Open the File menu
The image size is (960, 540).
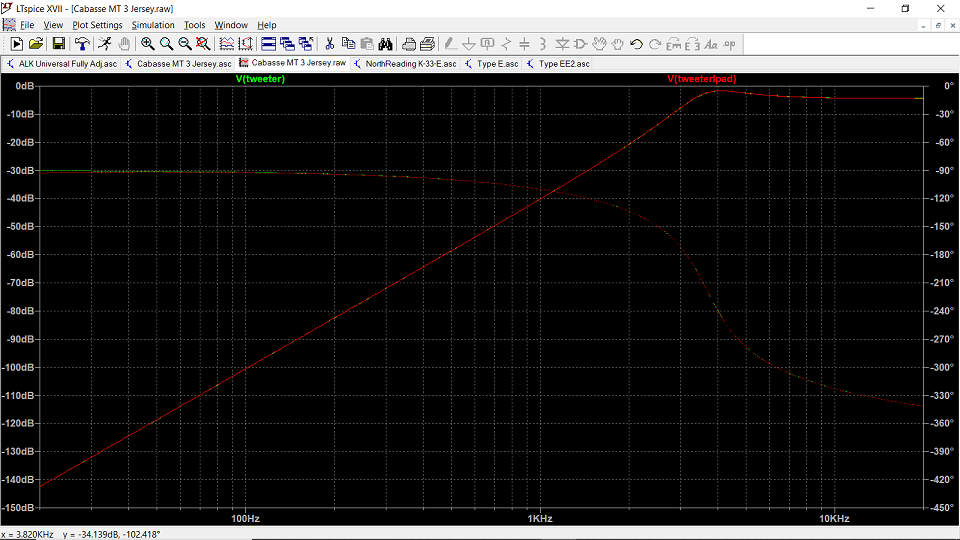pyautogui.click(x=27, y=25)
